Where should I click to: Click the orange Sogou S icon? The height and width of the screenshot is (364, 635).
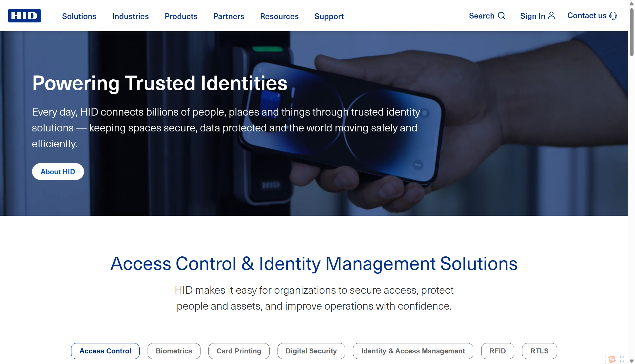612,359
